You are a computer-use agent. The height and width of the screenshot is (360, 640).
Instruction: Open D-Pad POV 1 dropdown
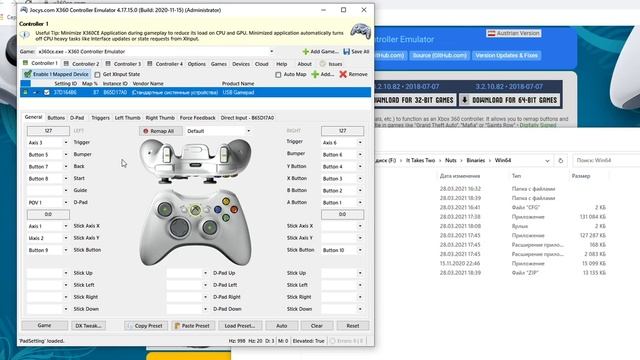pyautogui.click(x=66, y=202)
